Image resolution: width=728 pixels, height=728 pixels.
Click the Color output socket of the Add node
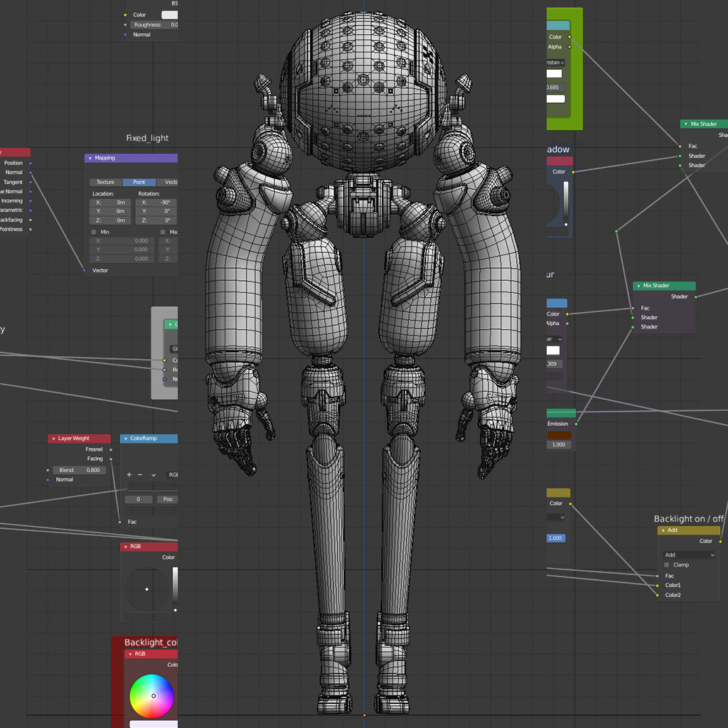click(x=720, y=541)
